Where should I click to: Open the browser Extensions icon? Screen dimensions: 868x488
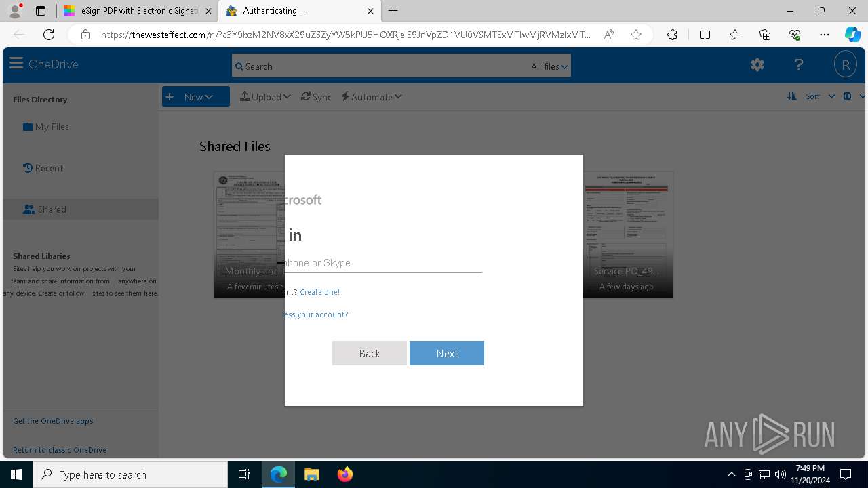click(672, 35)
